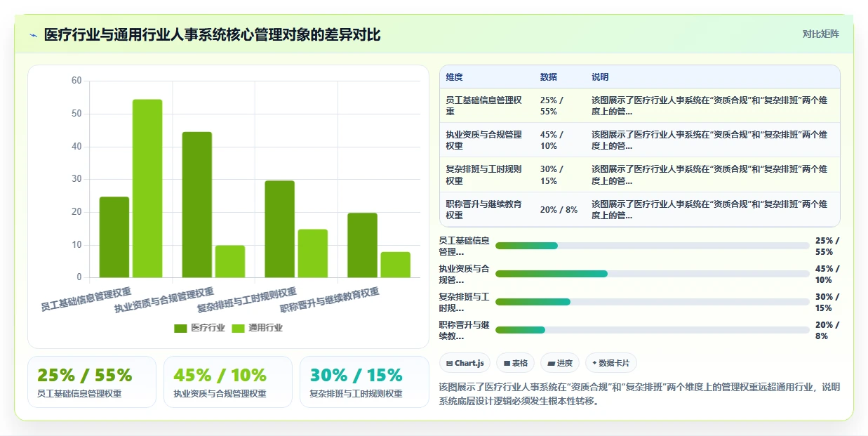Image resolution: width=868 pixels, height=436 pixels.
Task: Click the progress value 20% / 8%
Action: (827, 330)
